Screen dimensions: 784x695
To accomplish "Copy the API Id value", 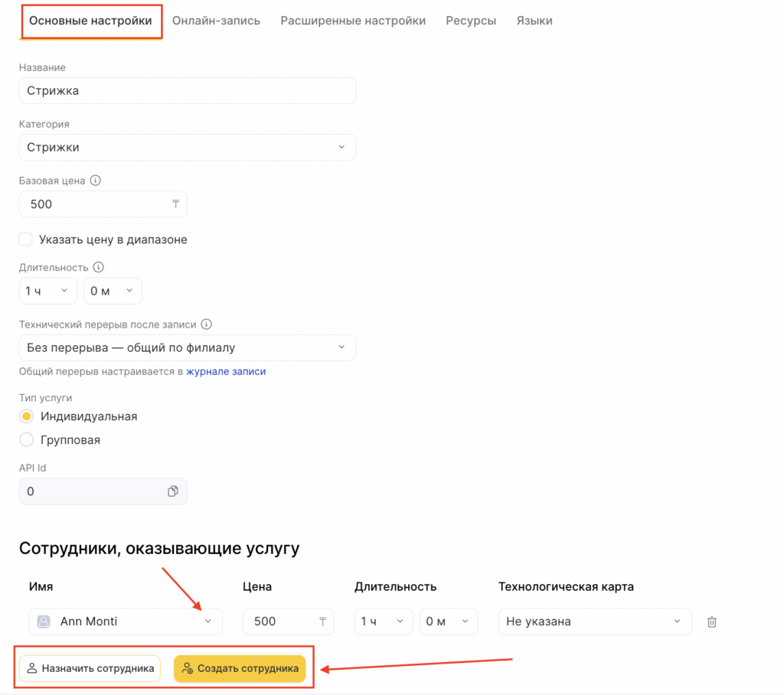I will point(173,491).
